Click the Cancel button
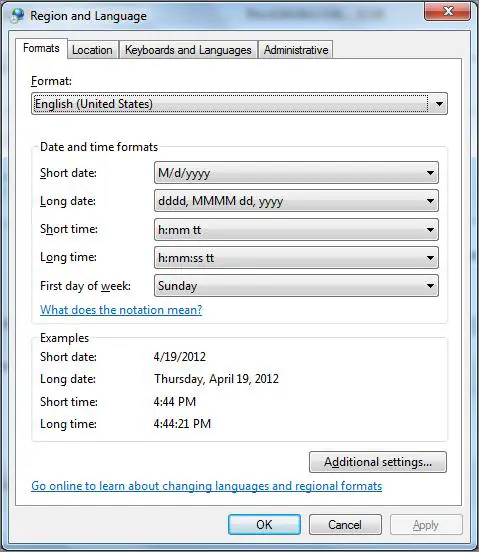The image size is (479, 552). (x=345, y=525)
